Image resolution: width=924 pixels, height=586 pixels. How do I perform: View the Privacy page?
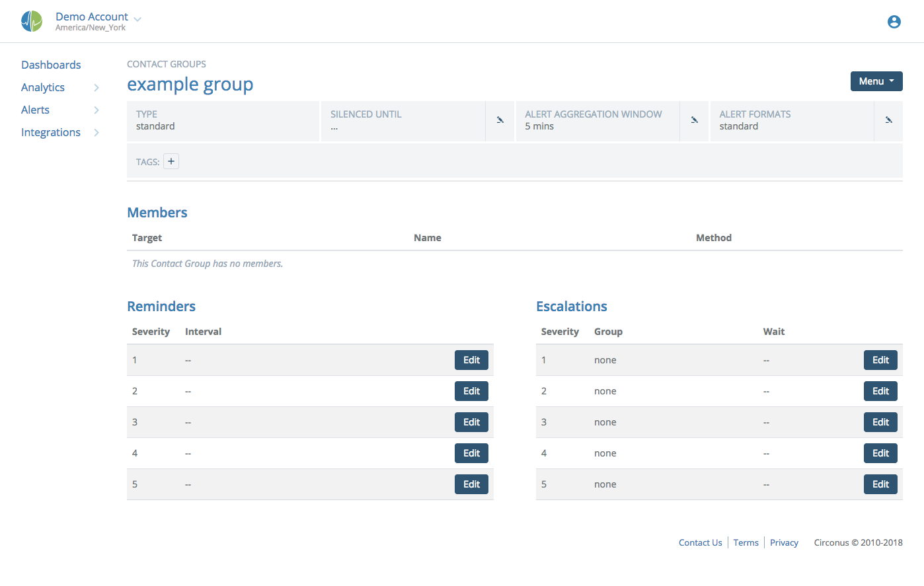pos(784,542)
